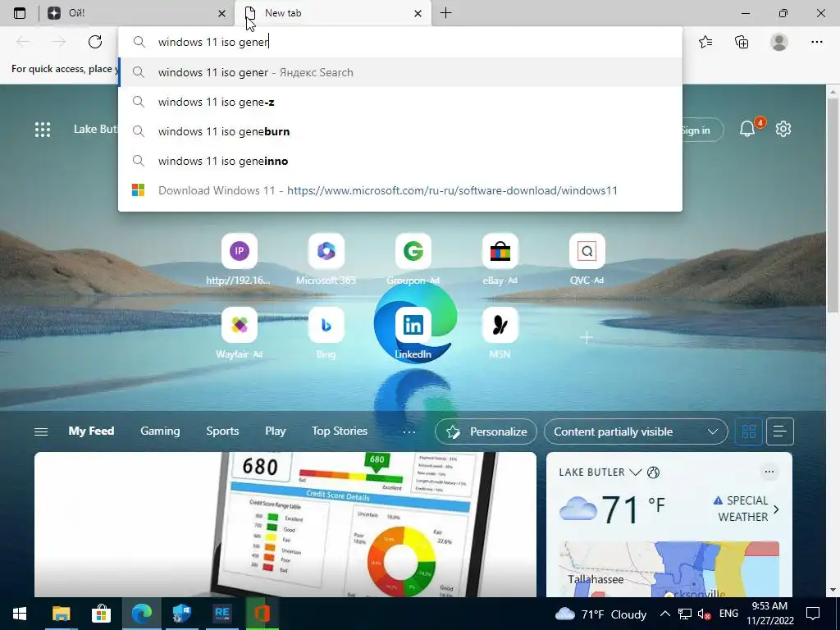Screen dimensions: 840x630
Task: Switch feed to grid view
Action: tap(748, 431)
